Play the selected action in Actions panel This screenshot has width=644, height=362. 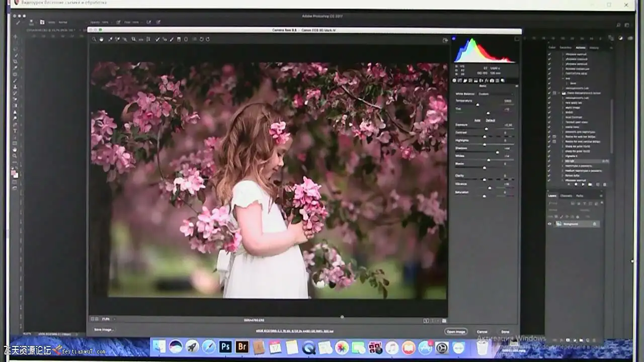pyautogui.click(x=583, y=185)
